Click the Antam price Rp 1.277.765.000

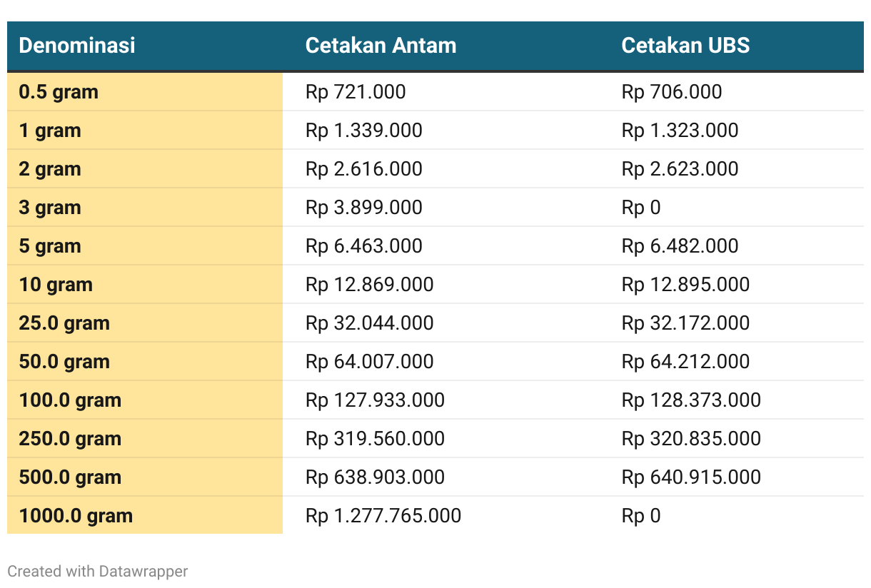383,516
